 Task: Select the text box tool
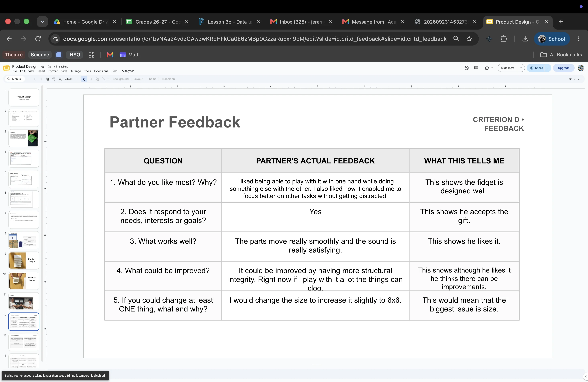click(x=90, y=79)
